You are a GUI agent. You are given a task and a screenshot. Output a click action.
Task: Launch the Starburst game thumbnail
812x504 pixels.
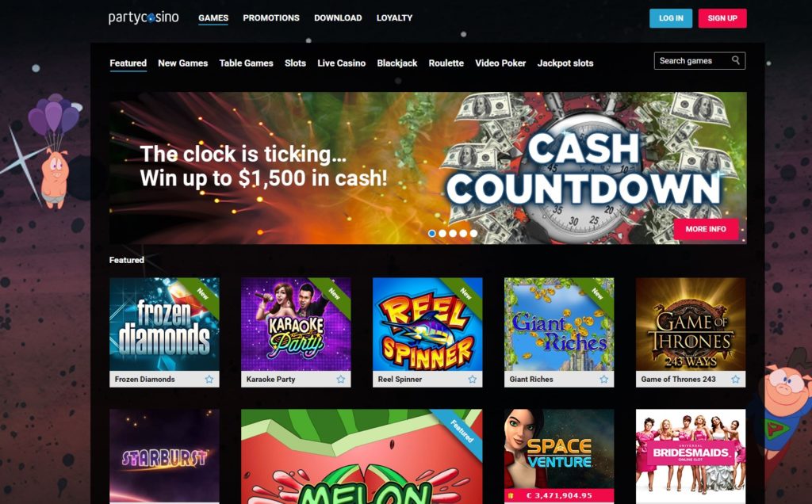(164, 456)
